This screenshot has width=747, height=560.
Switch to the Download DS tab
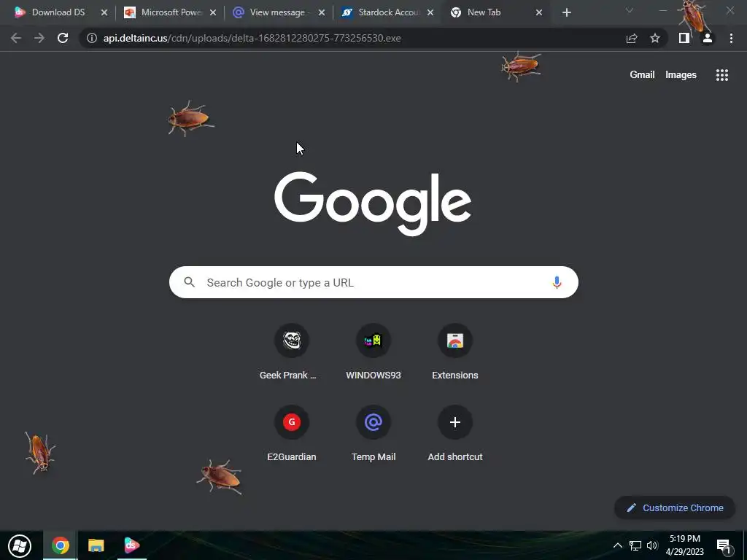(x=58, y=12)
